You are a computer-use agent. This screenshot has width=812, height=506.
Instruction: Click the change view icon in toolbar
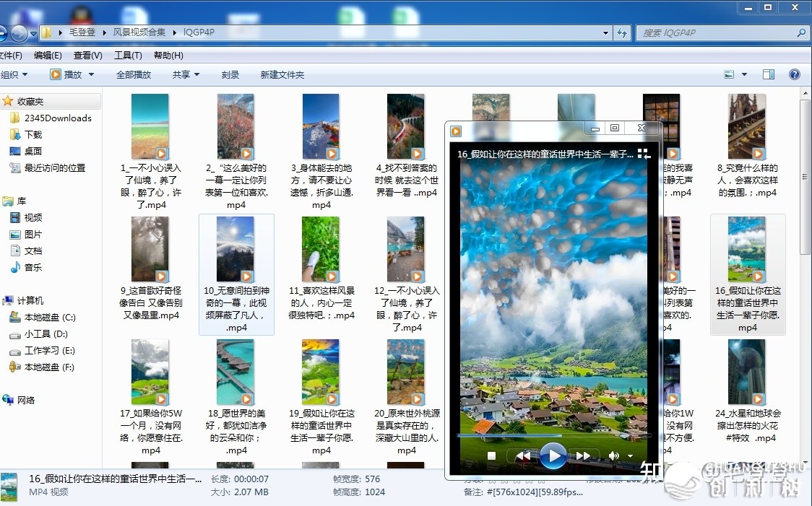(729, 74)
